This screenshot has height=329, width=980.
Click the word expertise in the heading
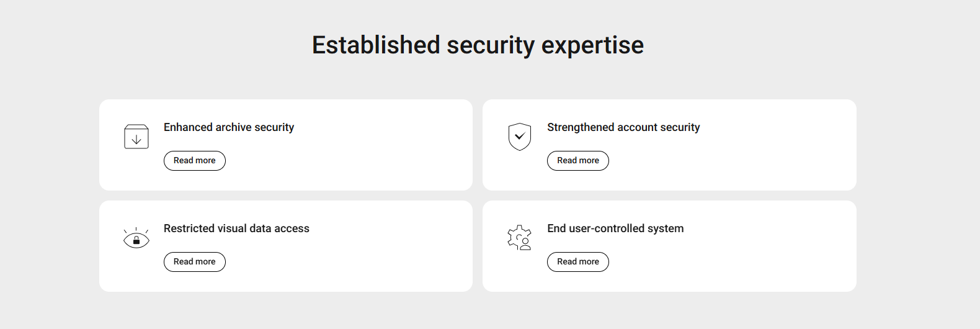pyautogui.click(x=592, y=45)
